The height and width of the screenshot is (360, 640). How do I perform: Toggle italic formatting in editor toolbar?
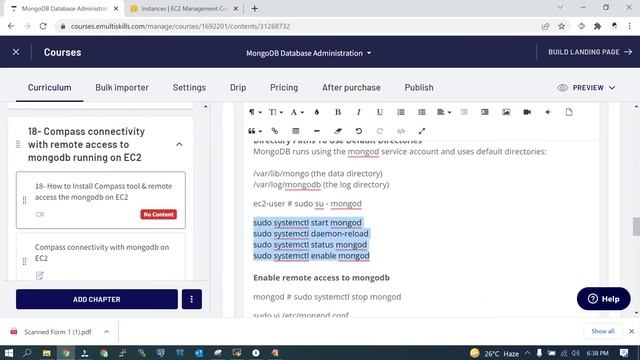359,112
